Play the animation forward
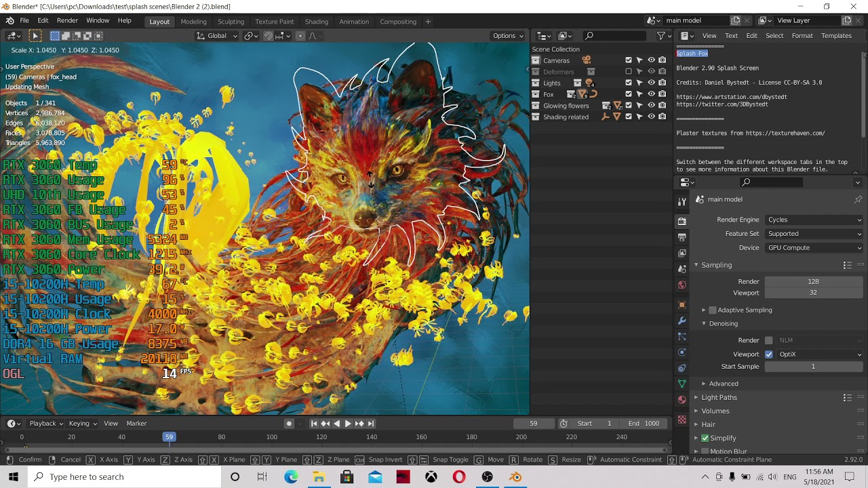 coord(348,424)
